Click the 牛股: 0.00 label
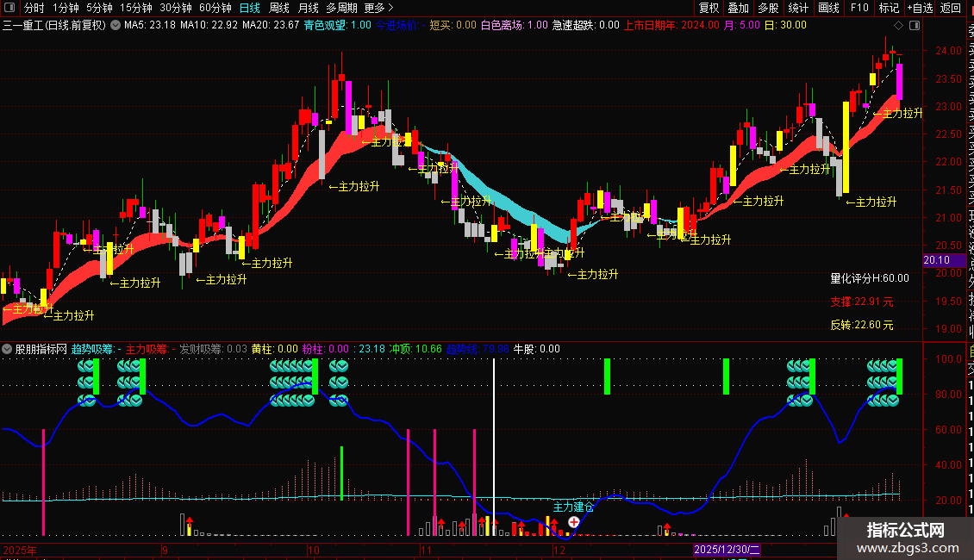Screen dimensions: 974x560 (537, 349)
